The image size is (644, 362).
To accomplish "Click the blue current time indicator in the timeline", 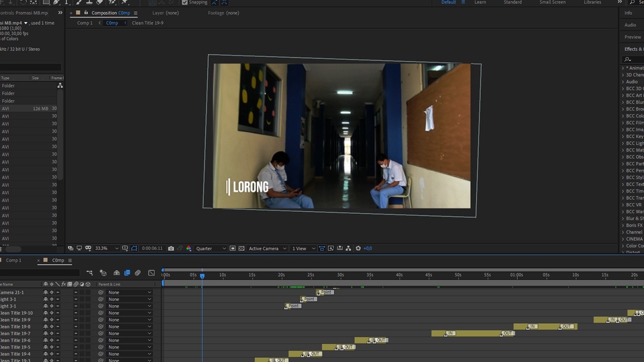I will pyautogui.click(x=202, y=276).
